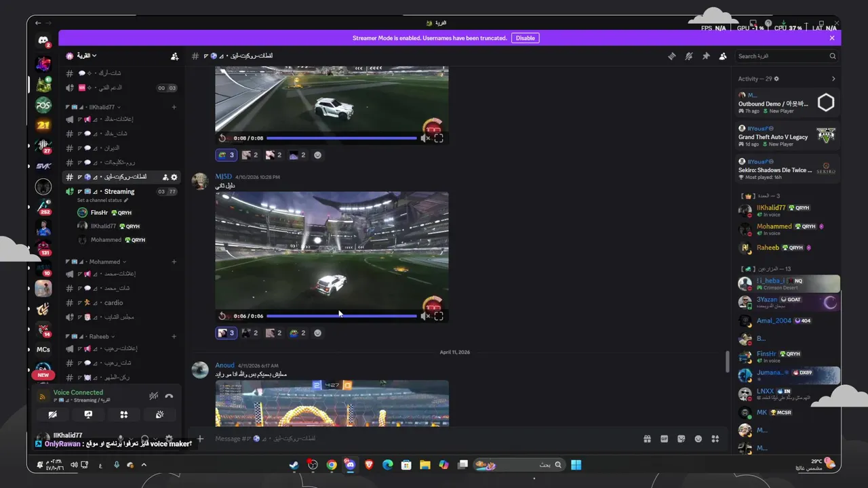This screenshot has height=488, width=868.
Task: Start an activity in voice panel
Action: [123, 414]
